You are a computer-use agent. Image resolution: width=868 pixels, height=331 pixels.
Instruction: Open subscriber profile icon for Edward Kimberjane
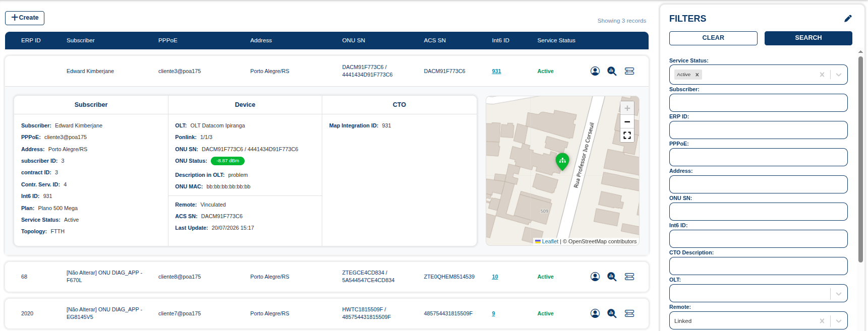(x=595, y=71)
